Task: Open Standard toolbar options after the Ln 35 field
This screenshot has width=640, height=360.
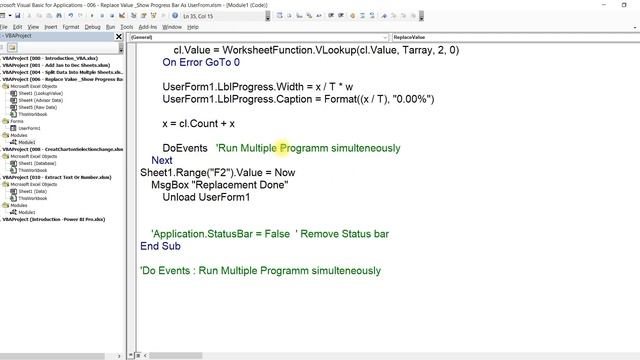Action: point(268,16)
